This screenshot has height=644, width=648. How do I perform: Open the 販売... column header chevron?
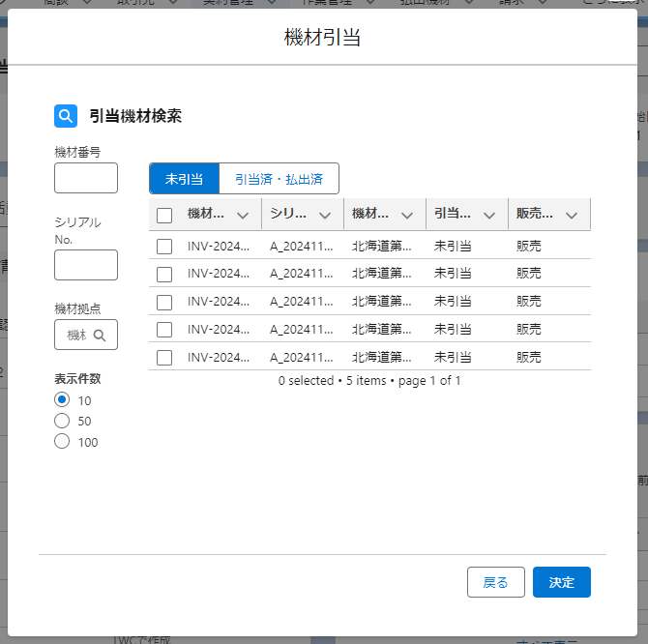(572, 215)
